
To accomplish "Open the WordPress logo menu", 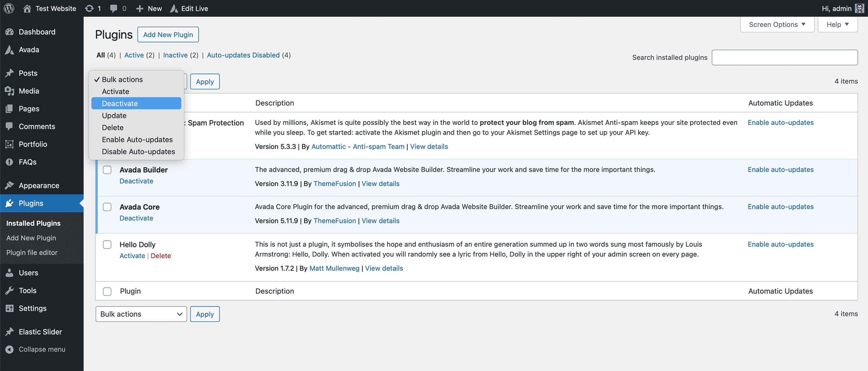I will coord(9,8).
